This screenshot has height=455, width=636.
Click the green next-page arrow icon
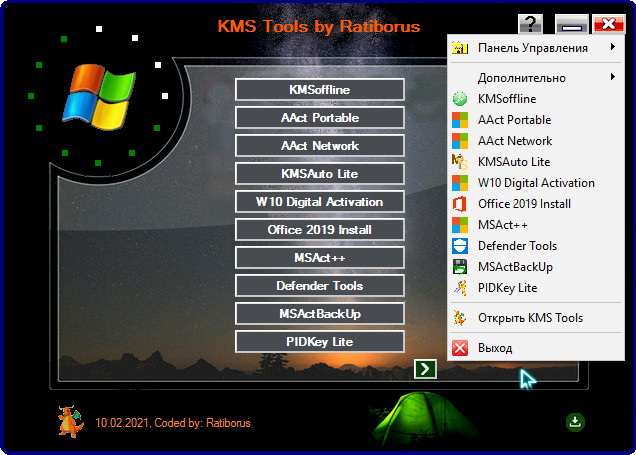tap(425, 369)
